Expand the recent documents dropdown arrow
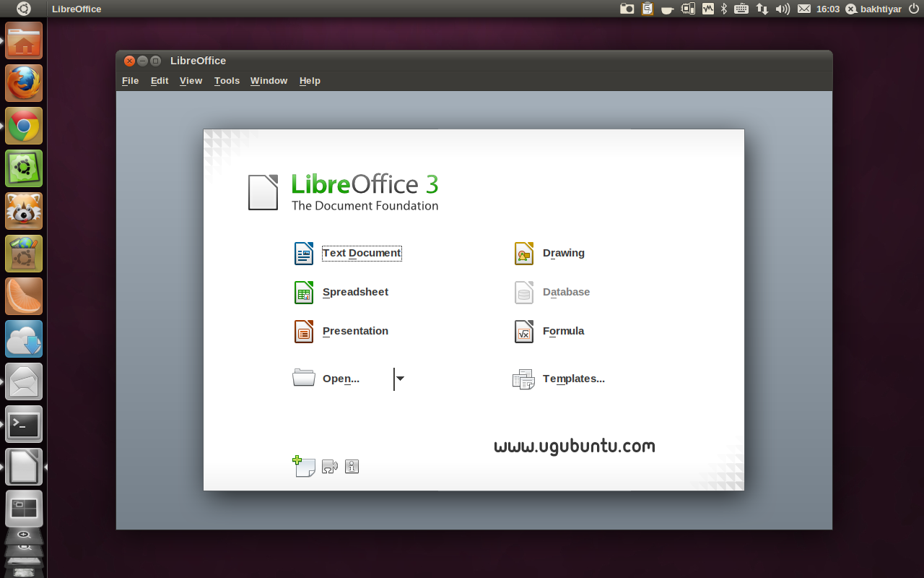924x578 pixels. coord(400,379)
